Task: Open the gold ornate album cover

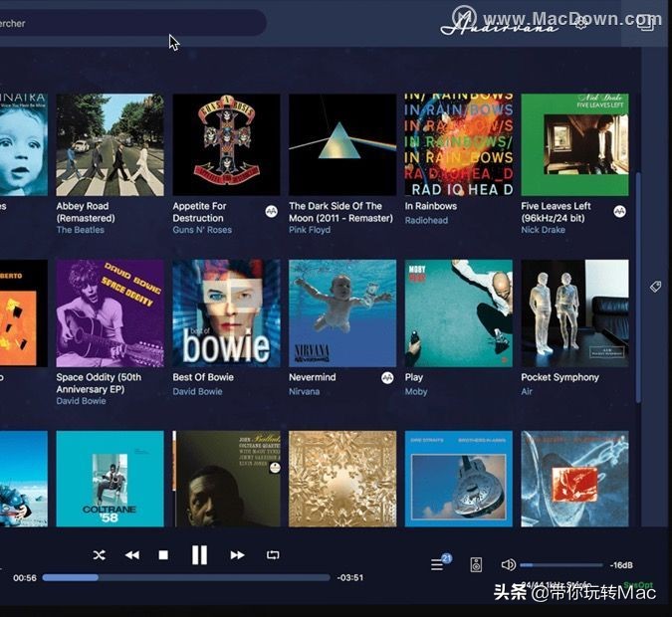Action: tap(342, 479)
